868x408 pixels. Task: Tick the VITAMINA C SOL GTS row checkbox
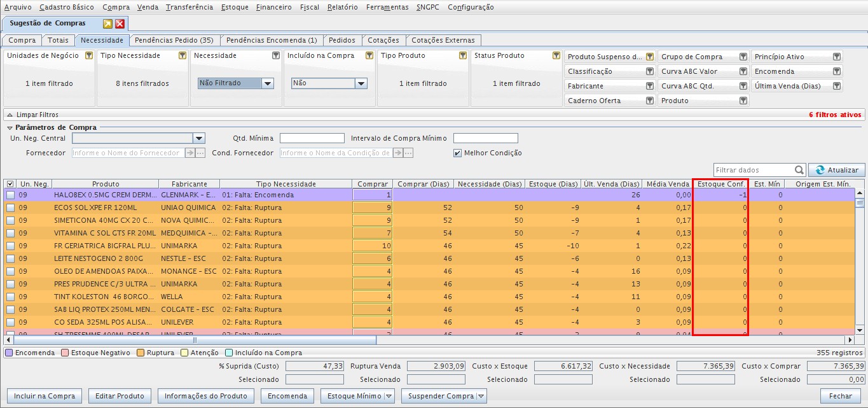10,233
